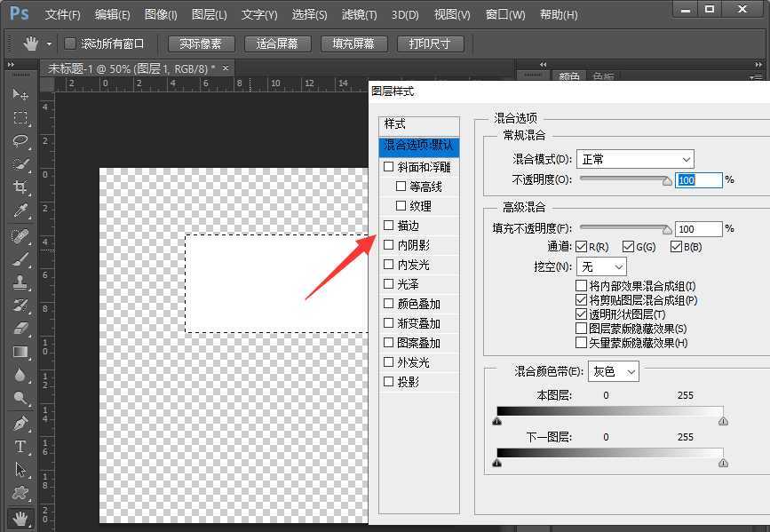
Task: Expand the 挖空 knockout dropdown
Action: pyautogui.click(x=602, y=266)
